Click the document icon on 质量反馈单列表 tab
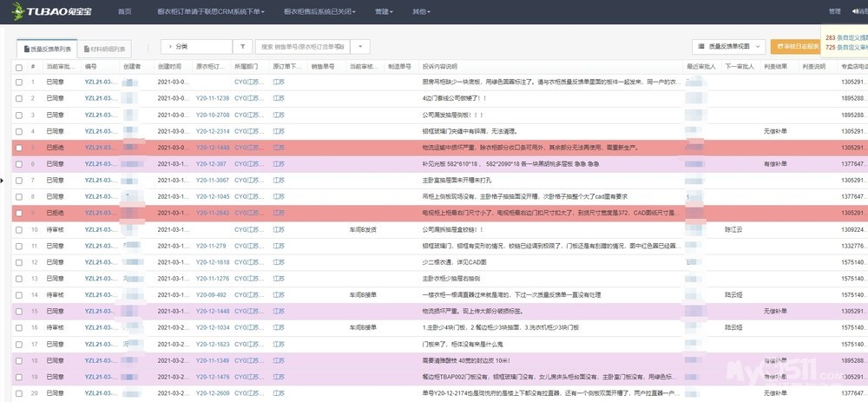Image resolution: width=868 pixels, height=402 pixels. [x=26, y=49]
